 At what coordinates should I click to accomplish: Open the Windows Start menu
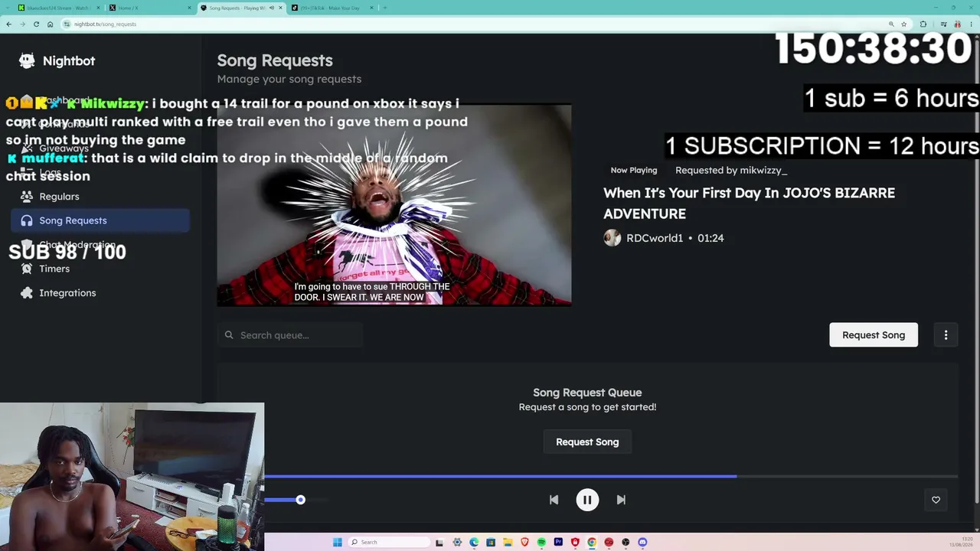click(x=337, y=542)
